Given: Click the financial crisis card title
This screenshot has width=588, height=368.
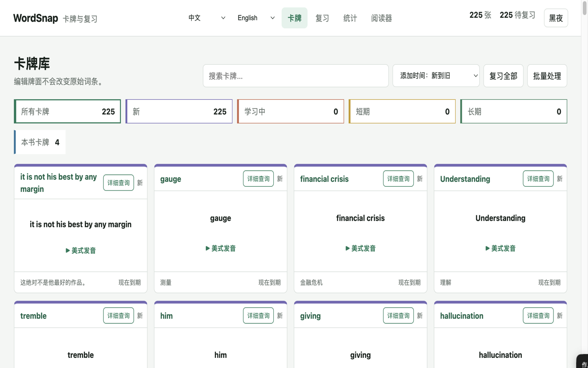Looking at the screenshot, I should [324, 179].
